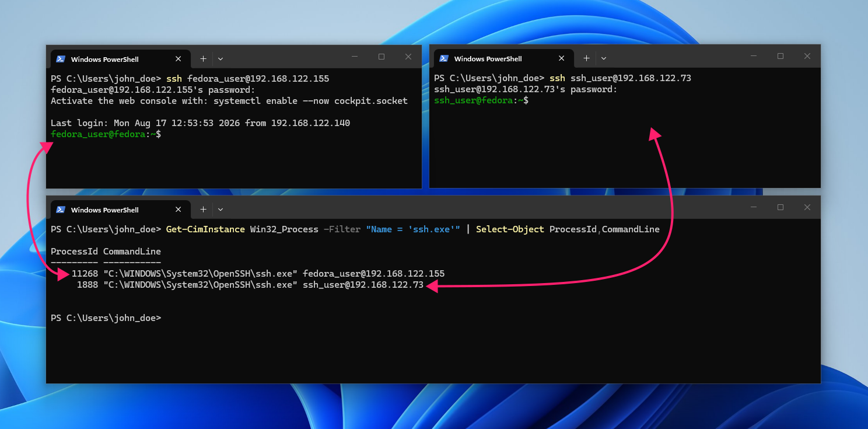
Task: Expand the profile dropdown in Get-CimInstance PowerShell window
Action: point(220,210)
